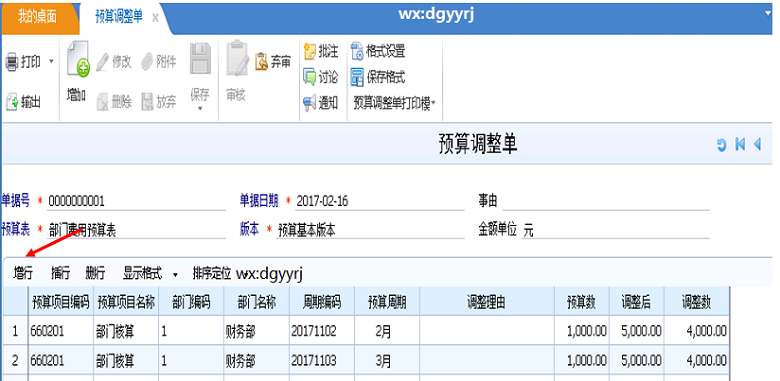Click the Annotate (批注) icon
The width and height of the screenshot is (780, 381).
point(310,51)
